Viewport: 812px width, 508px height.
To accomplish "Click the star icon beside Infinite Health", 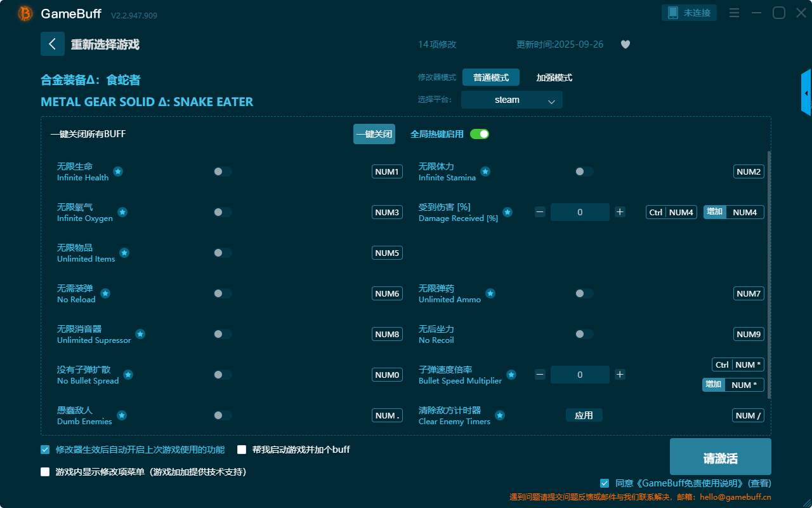I will pyautogui.click(x=118, y=171).
